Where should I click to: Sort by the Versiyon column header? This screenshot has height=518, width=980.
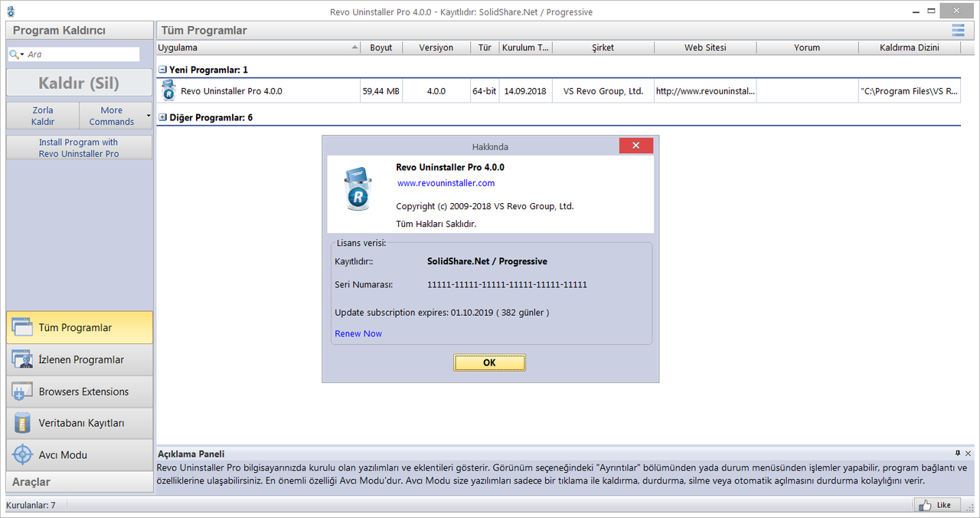click(436, 48)
